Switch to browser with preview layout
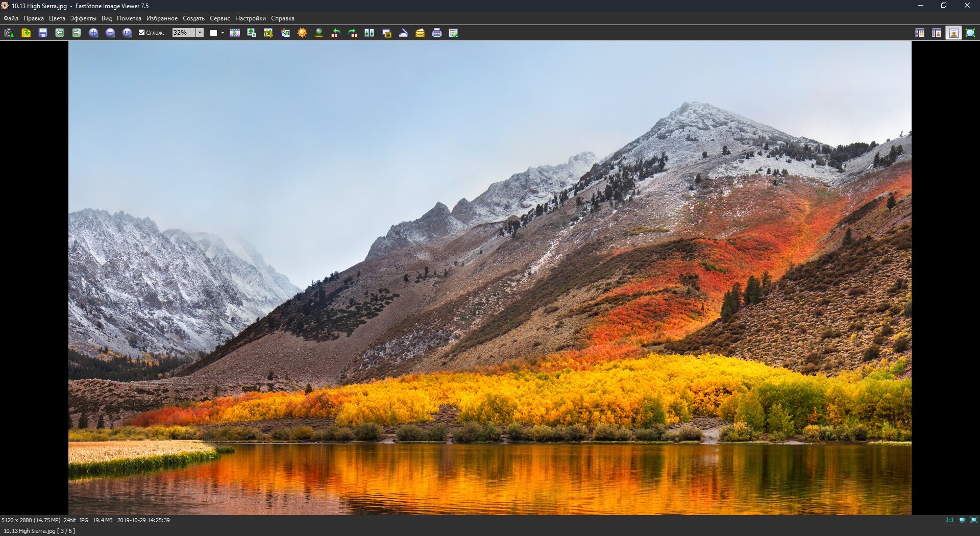The width and height of the screenshot is (980, 536). (937, 33)
